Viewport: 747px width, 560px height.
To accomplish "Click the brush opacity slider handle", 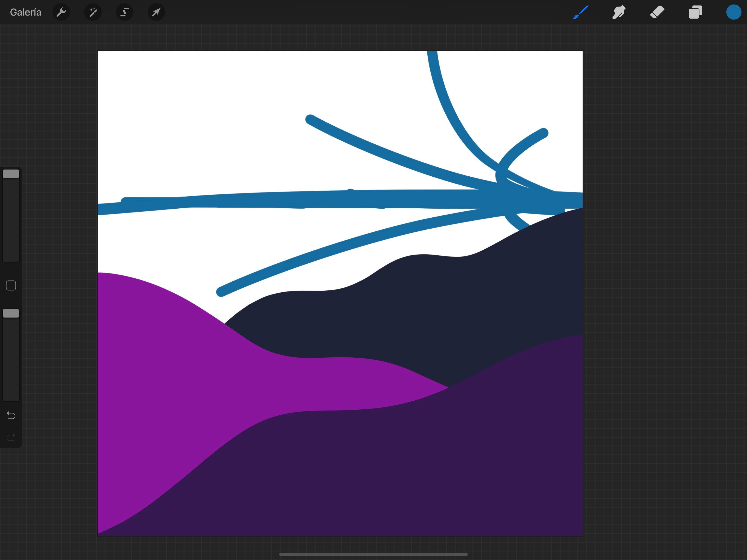I will click(11, 313).
